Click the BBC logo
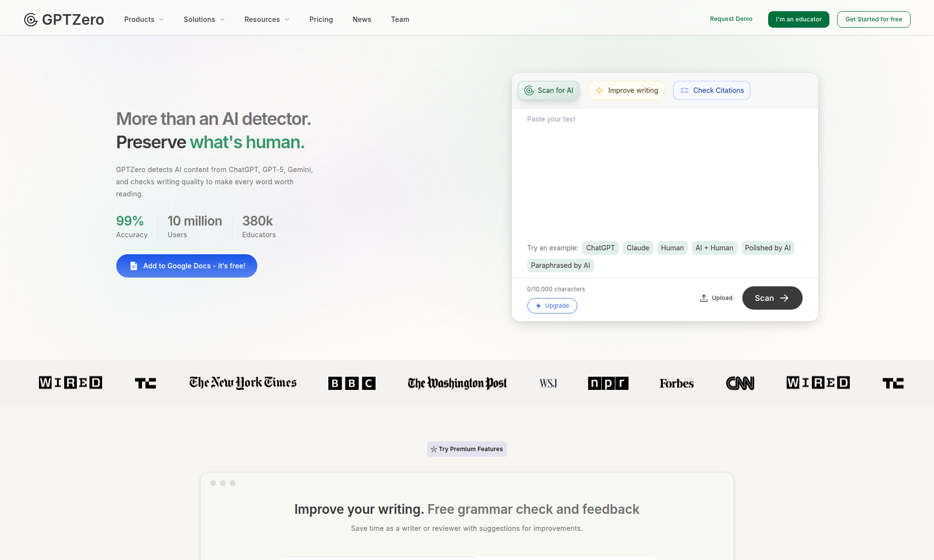Viewport: 934px width, 560px height. [x=352, y=383]
